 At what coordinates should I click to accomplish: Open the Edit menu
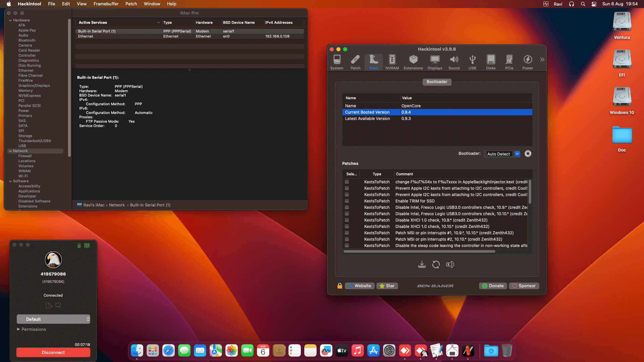(x=66, y=4)
